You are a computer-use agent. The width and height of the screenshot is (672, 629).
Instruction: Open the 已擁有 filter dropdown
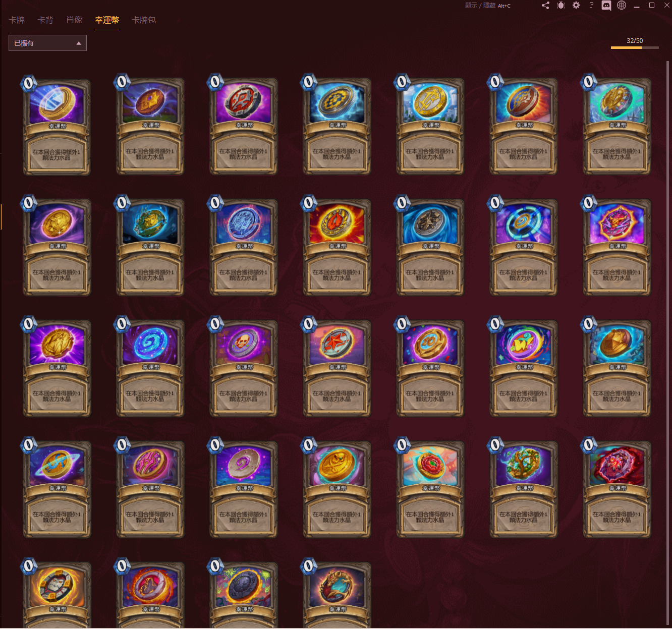[47, 43]
